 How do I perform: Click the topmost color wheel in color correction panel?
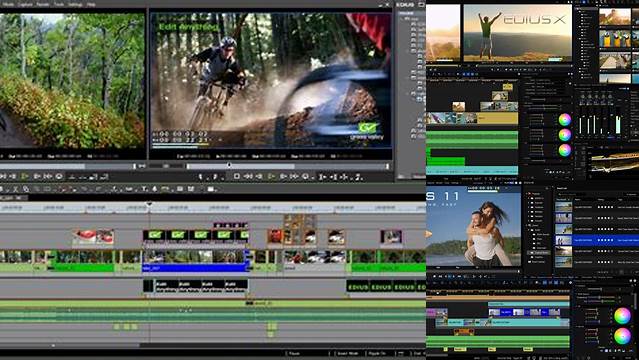pos(564,119)
